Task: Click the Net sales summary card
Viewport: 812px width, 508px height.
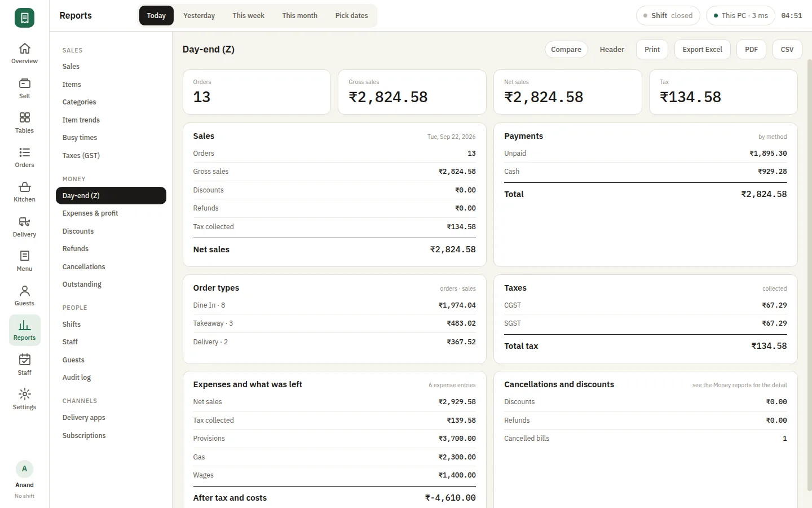Action: click(568, 92)
